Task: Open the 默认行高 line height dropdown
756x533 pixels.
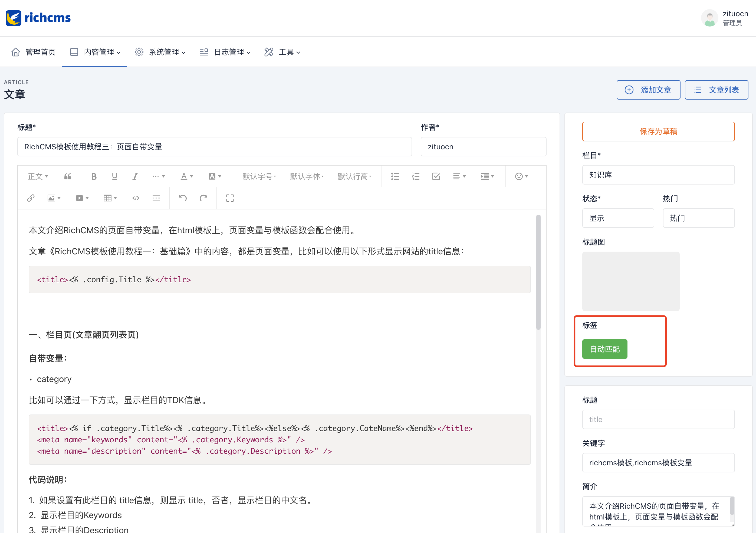Action: [x=354, y=176]
